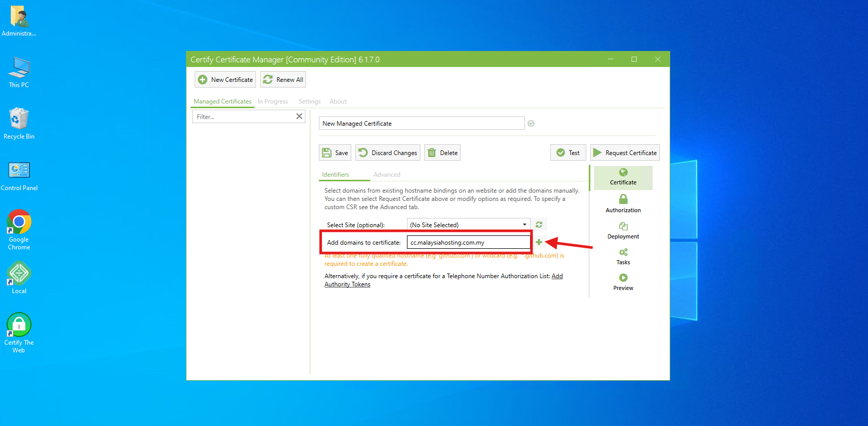Image resolution: width=868 pixels, height=426 pixels.
Task: Click Request Certificate button
Action: pos(625,152)
